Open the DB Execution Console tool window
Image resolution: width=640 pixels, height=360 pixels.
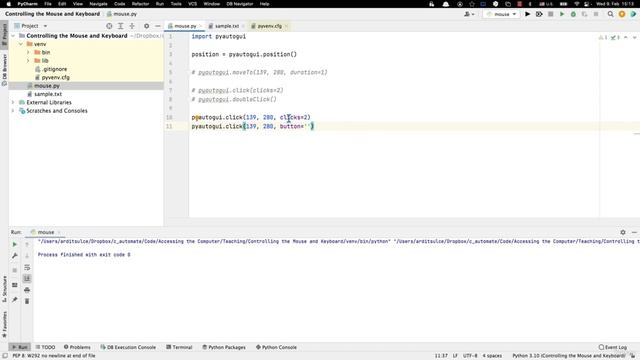(x=128, y=347)
